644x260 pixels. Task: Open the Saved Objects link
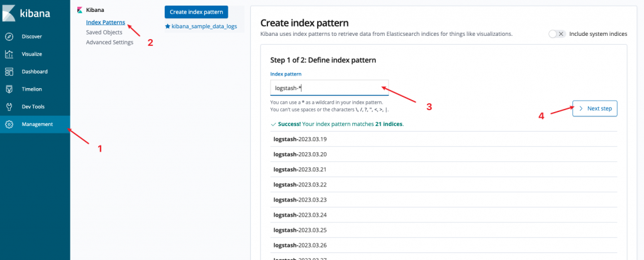pos(104,32)
